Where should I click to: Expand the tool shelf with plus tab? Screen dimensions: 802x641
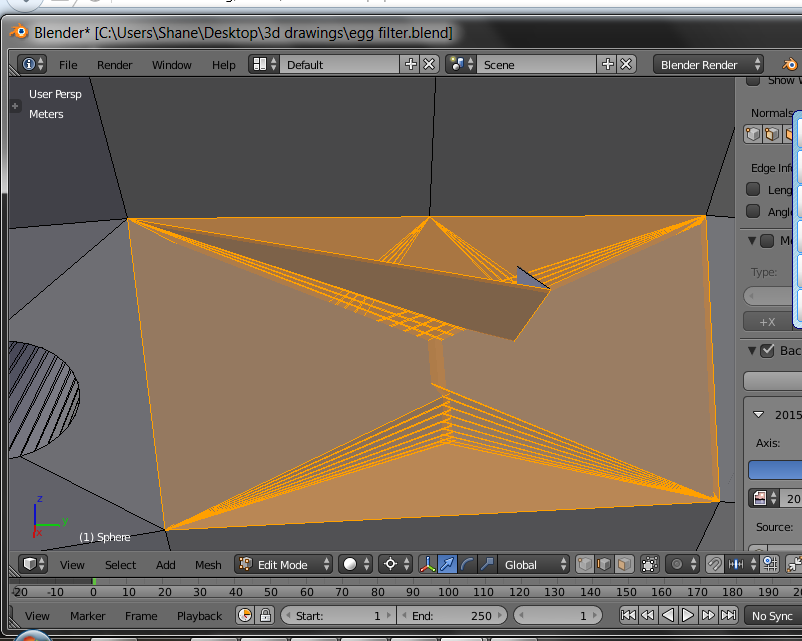(15, 106)
